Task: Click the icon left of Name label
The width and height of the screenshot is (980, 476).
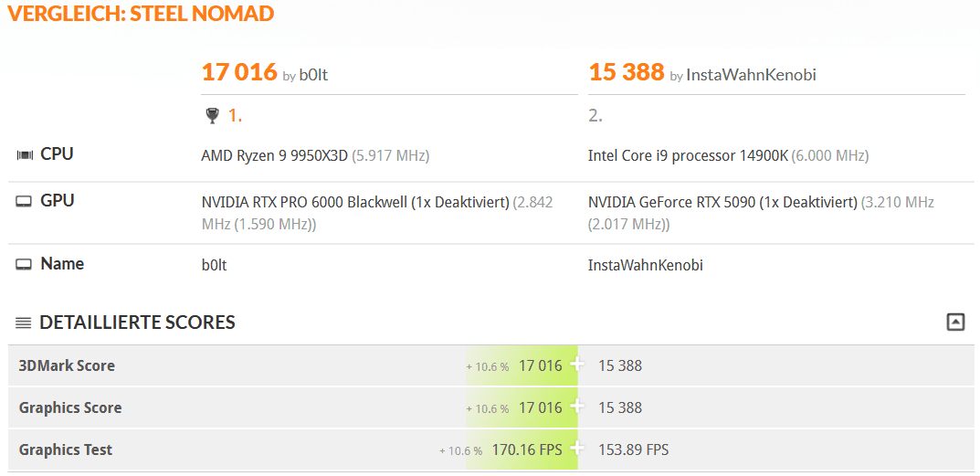Action: click(x=25, y=265)
